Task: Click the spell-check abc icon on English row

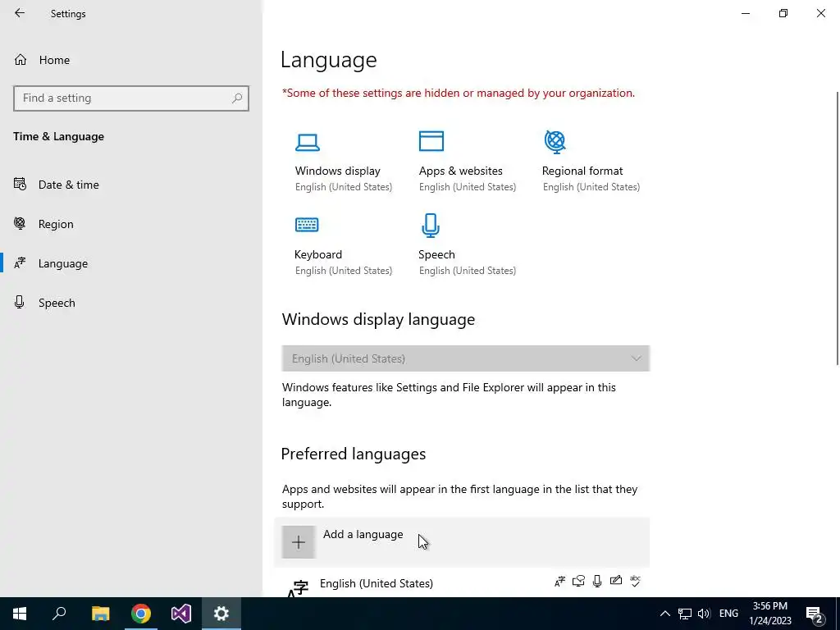Action: (x=636, y=581)
